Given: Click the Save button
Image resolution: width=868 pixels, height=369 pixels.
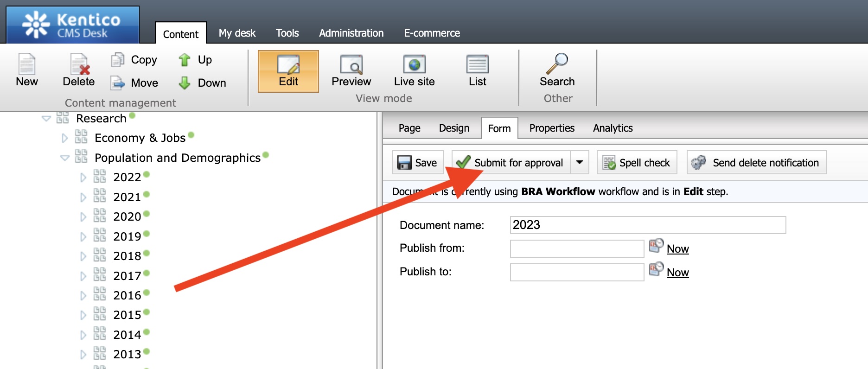Looking at the screenshot, I should pyautogui.click(x=418, y=163).
